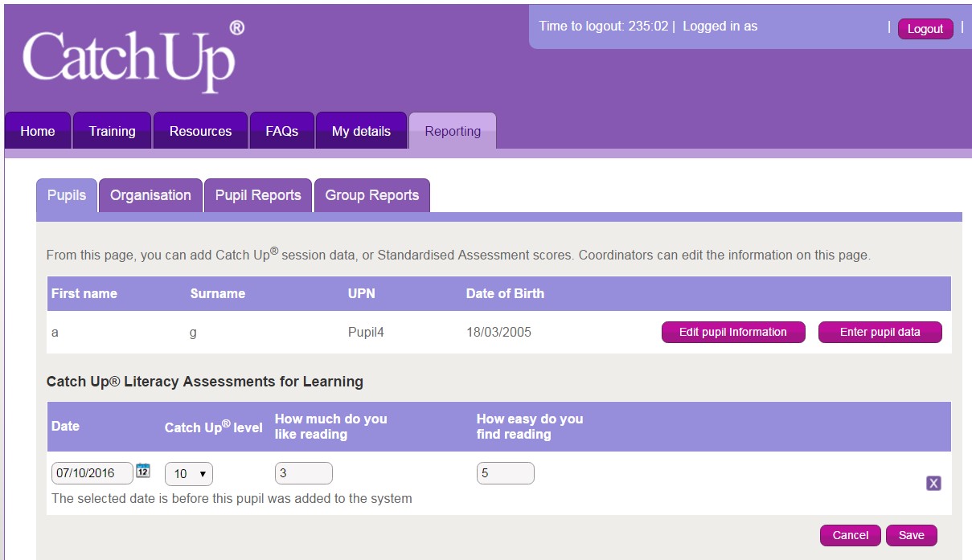Select the Reporting tab
The image size is (972, 560).
[x=453, y=131]
